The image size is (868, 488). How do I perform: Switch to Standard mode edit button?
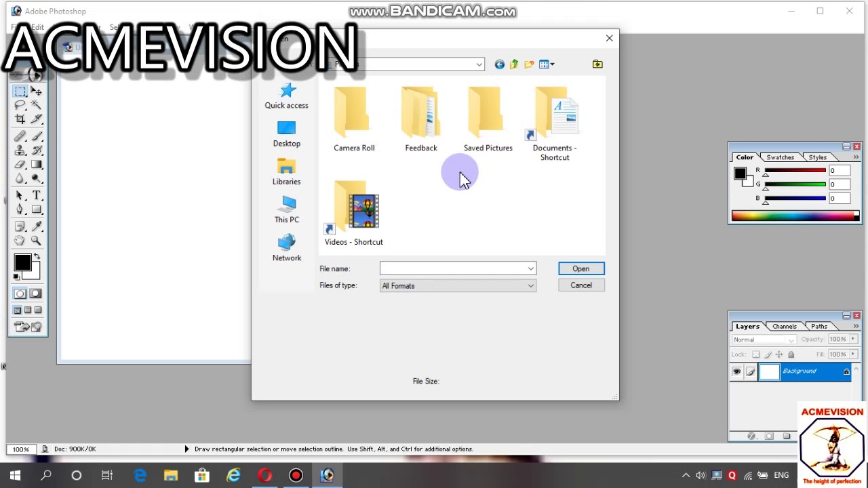(x=20, y=293)
